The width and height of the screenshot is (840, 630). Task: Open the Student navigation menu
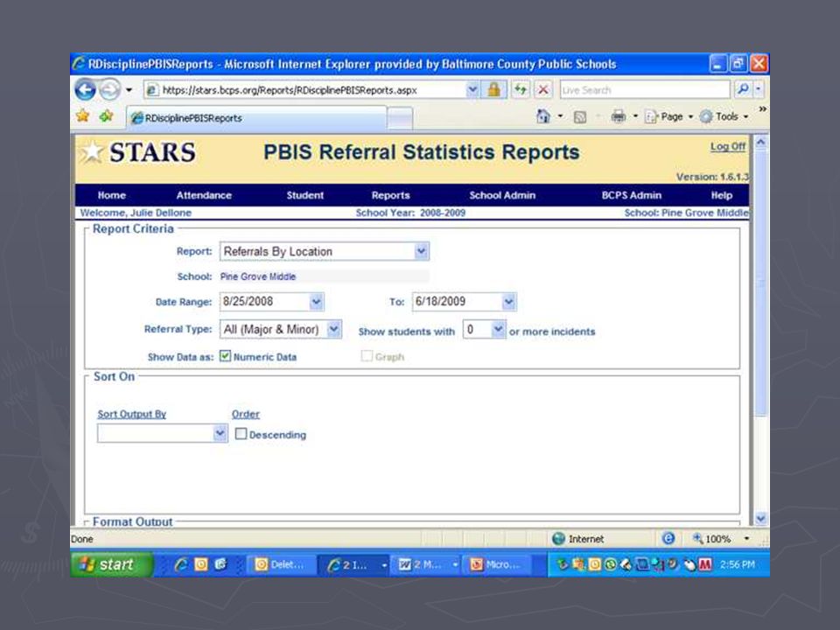click(x=304, y=195)
